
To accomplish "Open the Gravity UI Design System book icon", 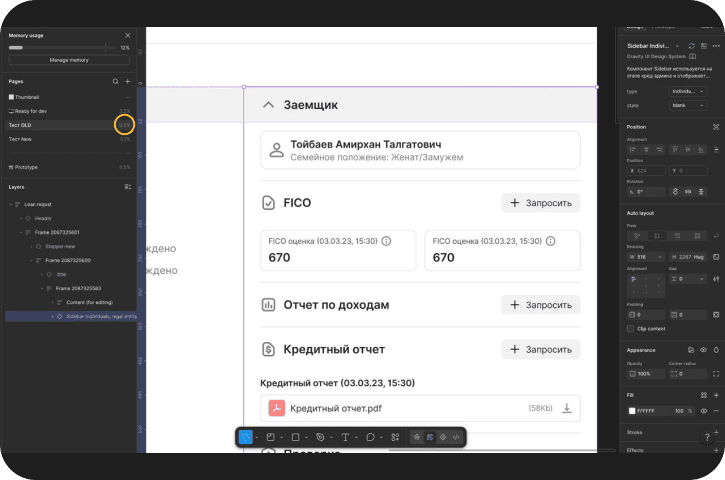I will 693,56.
